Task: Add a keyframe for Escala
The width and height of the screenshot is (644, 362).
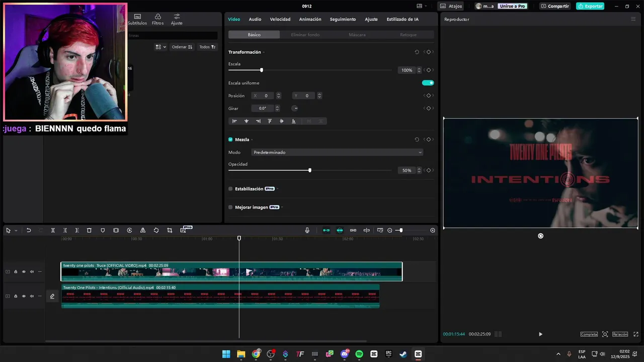Action: tap(428, 70)
